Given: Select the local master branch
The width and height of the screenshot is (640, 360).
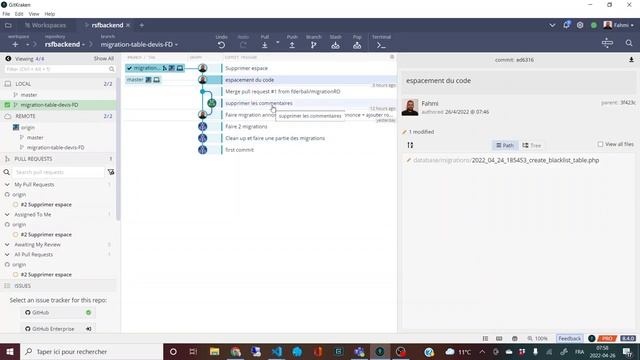Looking at the screenshot, I should point(29,95).
